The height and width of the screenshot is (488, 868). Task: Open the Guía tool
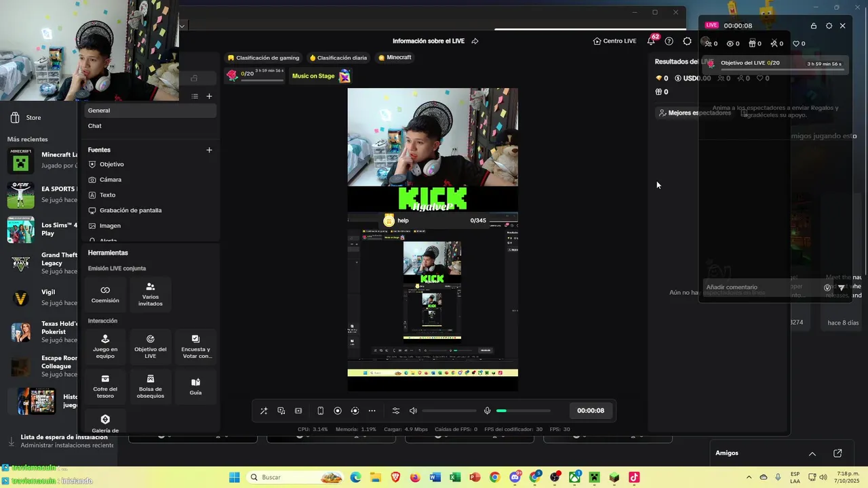tap(196, 386)
